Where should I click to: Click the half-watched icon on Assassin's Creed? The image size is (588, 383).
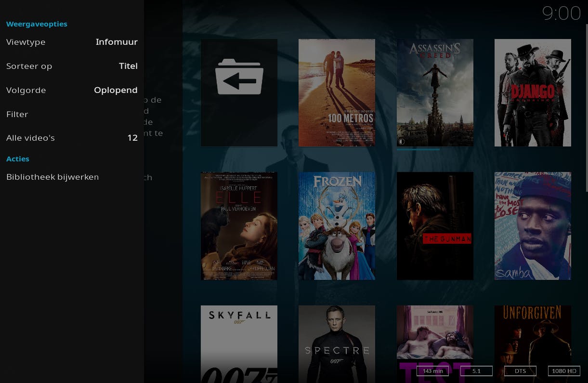[x=402, y=142]
